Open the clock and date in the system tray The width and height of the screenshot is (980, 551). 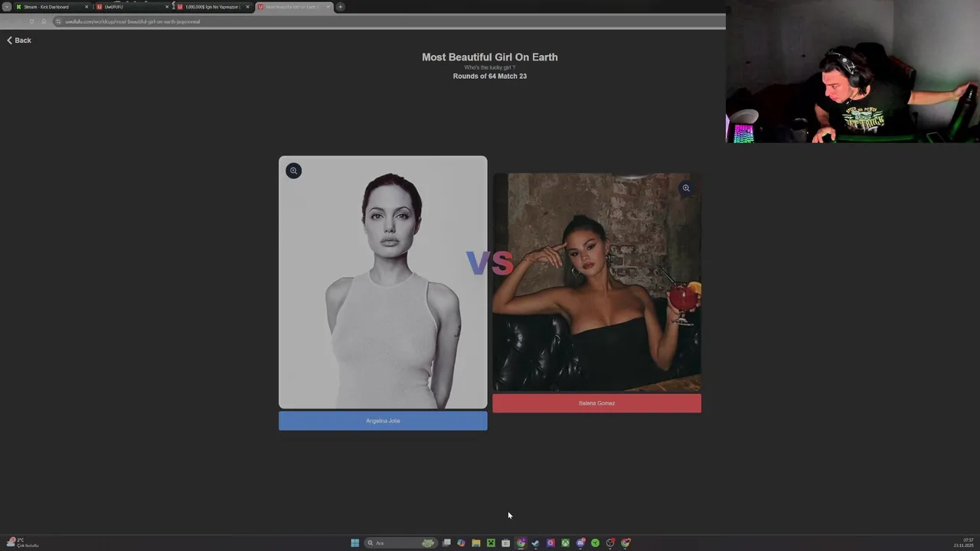[x=963, y=543]
